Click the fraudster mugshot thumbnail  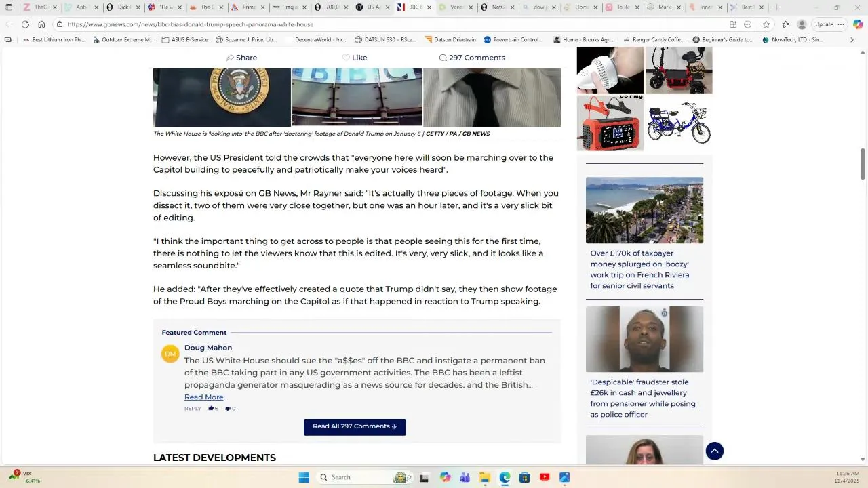coord(644,339)
